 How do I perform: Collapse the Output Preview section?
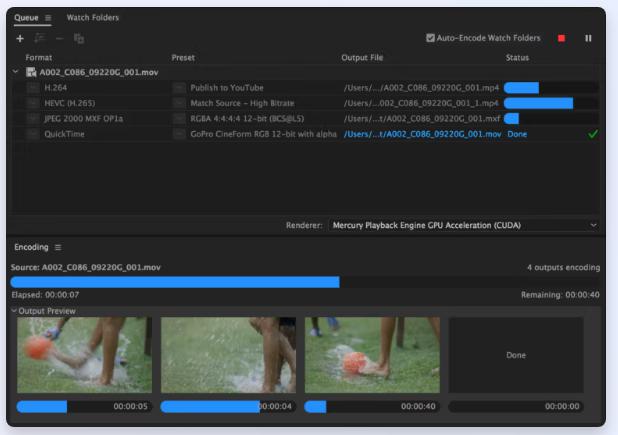pyautogui.click(x=14, y=311)
